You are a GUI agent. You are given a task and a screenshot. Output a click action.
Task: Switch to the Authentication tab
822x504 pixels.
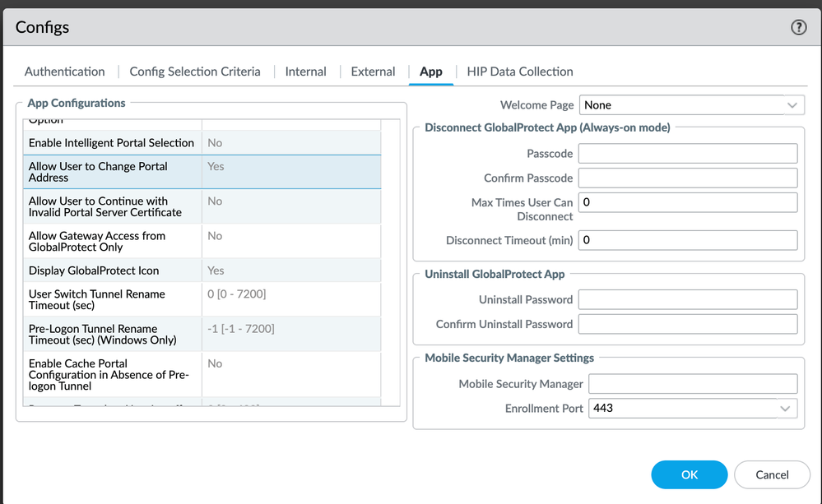64,72
